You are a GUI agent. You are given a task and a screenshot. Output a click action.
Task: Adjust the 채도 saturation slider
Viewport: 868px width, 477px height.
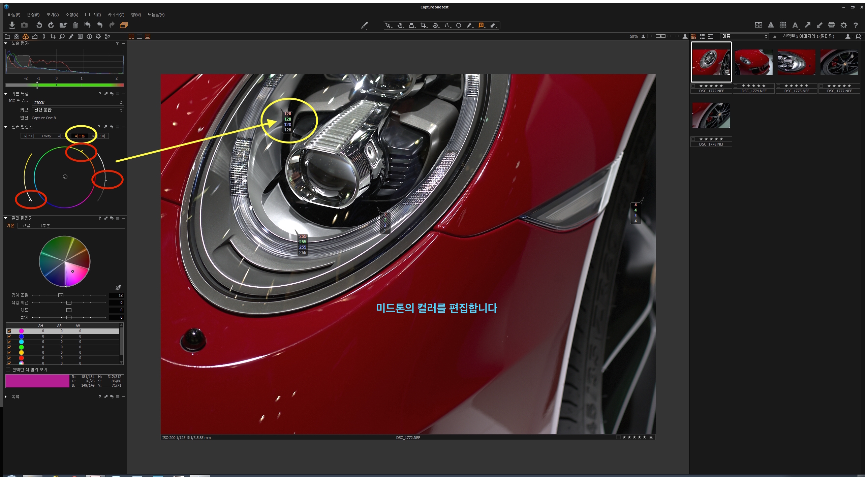(69, 310)
